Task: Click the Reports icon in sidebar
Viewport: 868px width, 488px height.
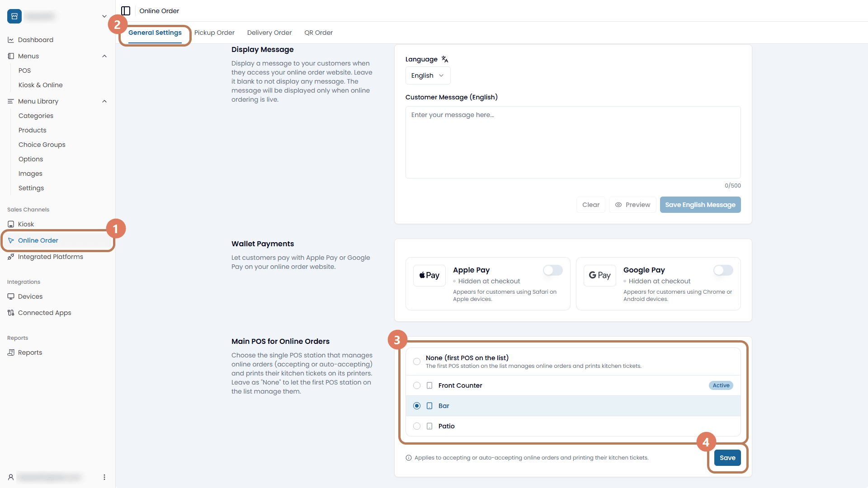Action: point(11,352)
